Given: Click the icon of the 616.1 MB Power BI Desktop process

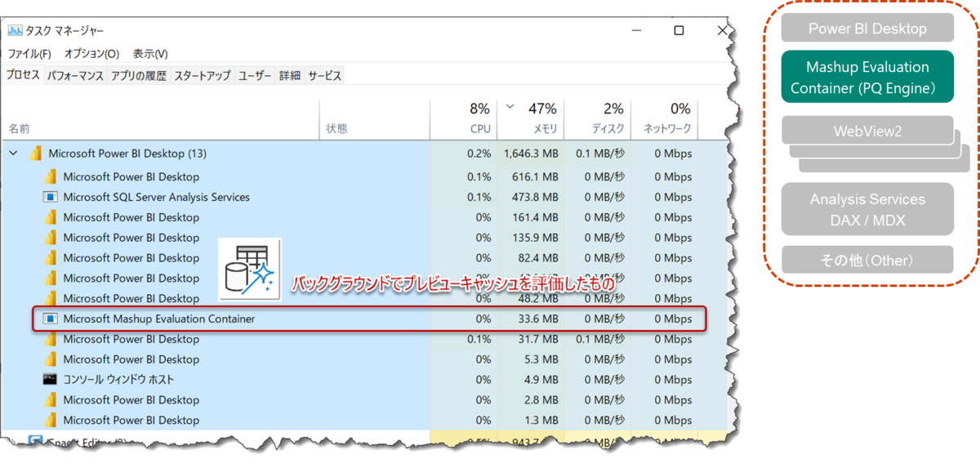Looking at the screenshot, I should point(50,176).
